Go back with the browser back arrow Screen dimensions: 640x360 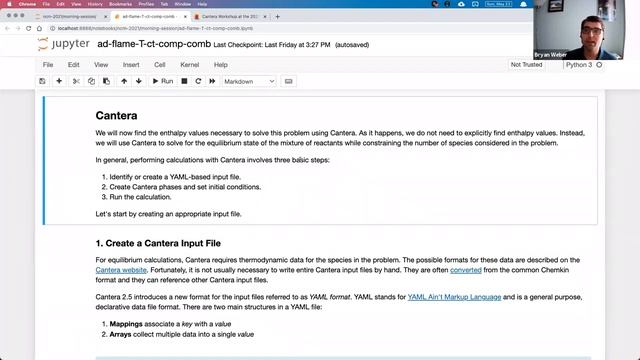tap(7, 29)
